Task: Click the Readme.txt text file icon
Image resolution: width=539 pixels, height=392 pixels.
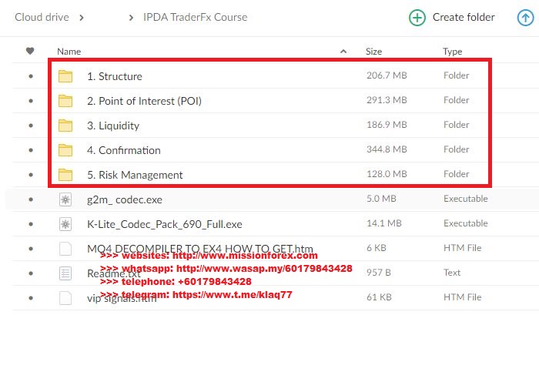Action: 65,273
